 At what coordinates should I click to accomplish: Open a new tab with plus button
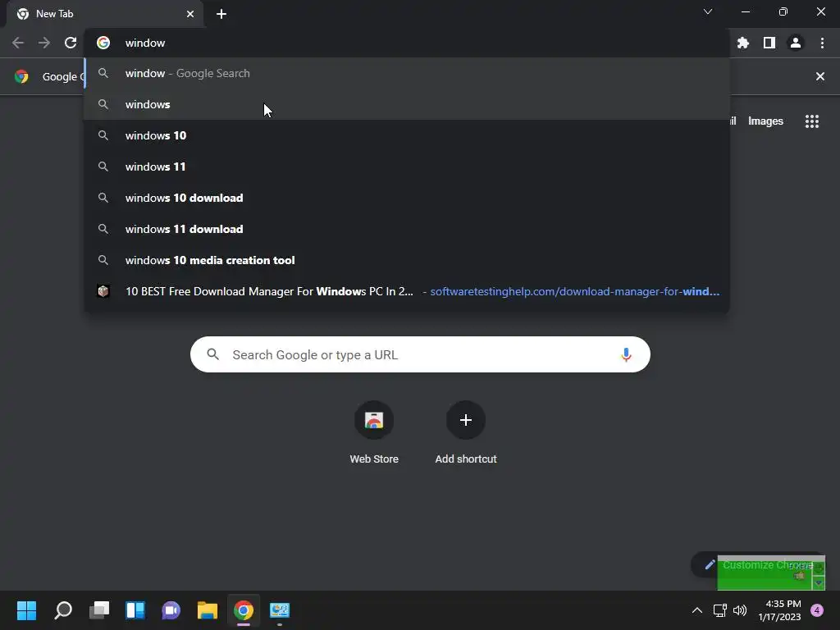click(x=221, y=14)
